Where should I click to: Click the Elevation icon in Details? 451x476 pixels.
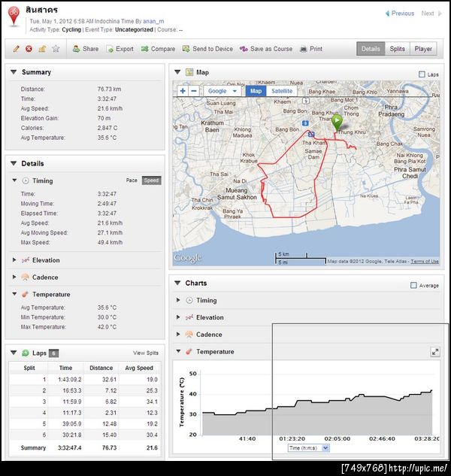pyautogui.click(x=26, y=260)
